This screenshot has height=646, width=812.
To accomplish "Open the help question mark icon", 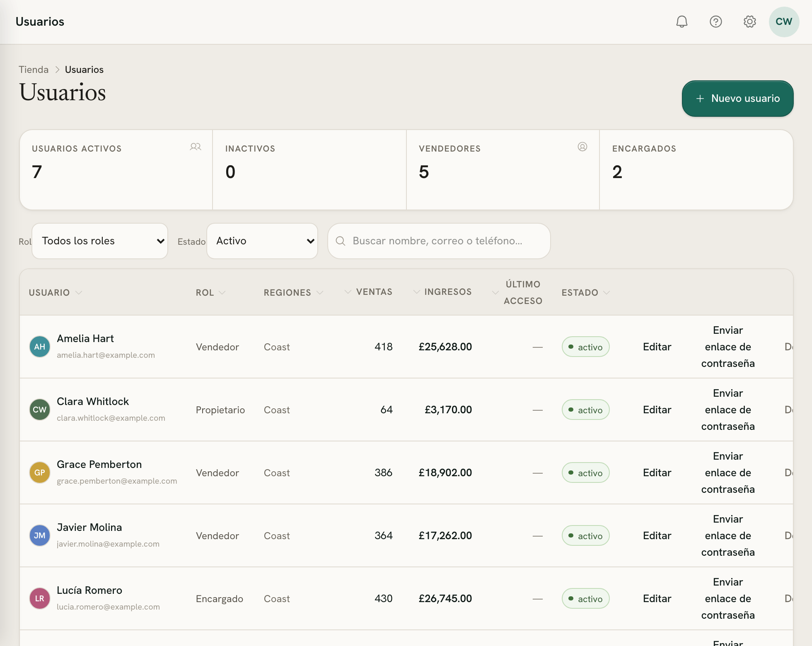I will (716, 22).
